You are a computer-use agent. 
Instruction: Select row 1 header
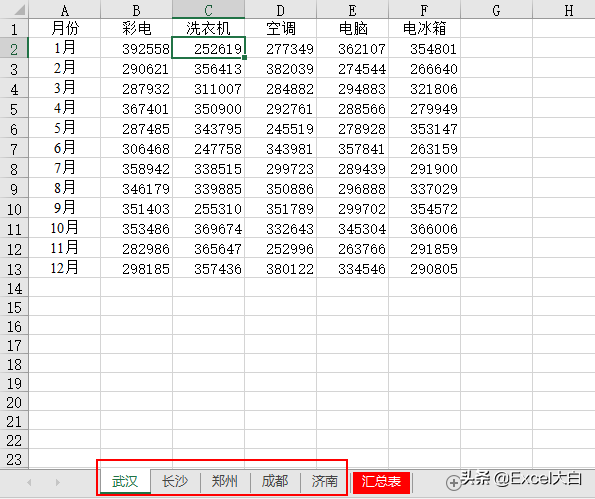(14, 29)
